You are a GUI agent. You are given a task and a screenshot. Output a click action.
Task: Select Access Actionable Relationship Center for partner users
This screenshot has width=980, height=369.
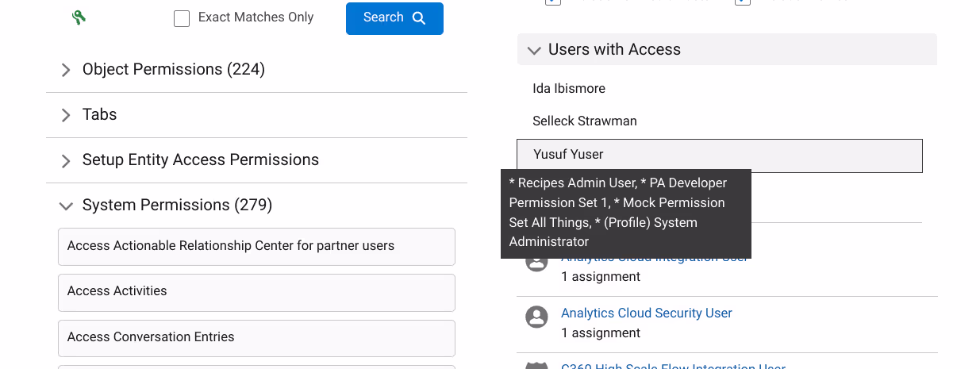pos(256,246)
